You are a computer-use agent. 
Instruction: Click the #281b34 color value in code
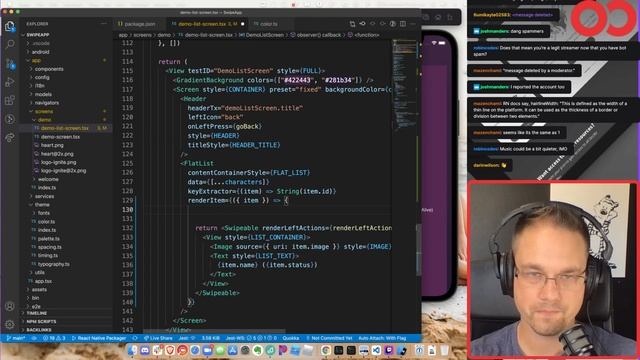[x=338, y=80]
